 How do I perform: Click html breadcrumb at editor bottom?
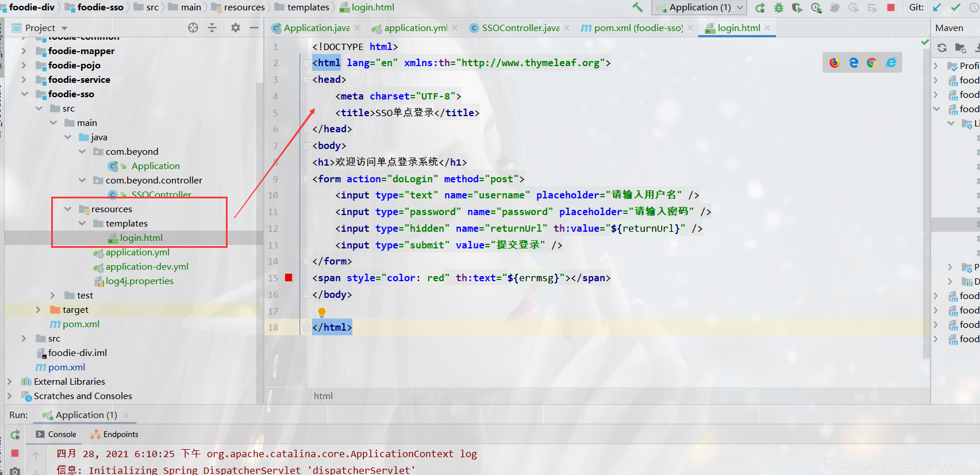click(x=323, y=396)
